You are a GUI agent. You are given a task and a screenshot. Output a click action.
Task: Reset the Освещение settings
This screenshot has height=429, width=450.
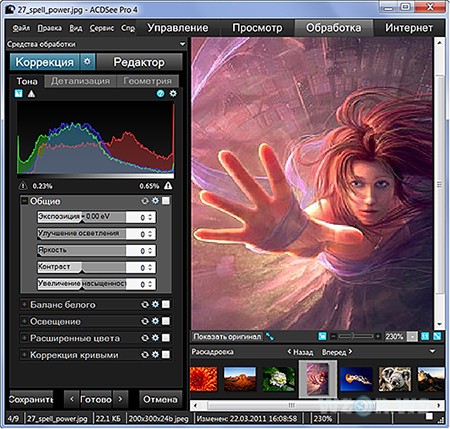(145, 321)
